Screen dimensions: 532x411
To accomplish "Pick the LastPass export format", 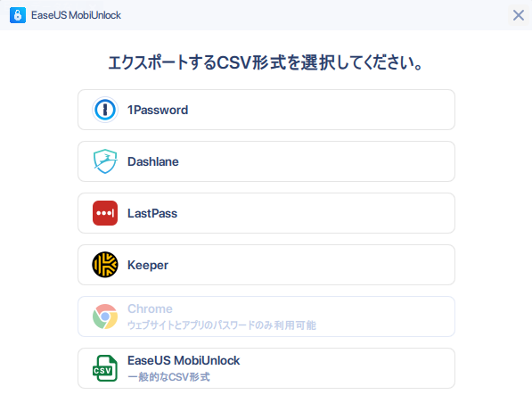I will tap(266, 213).
